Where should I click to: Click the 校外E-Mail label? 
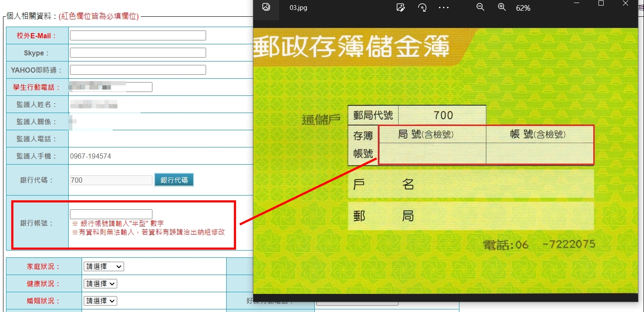click(x=37, y=36)
